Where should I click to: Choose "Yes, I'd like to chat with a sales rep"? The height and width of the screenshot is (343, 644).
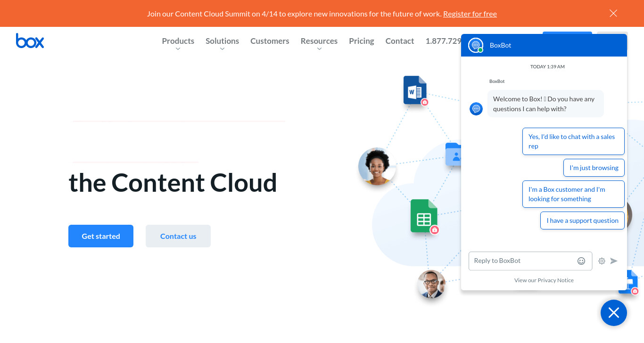click(573, 141)
